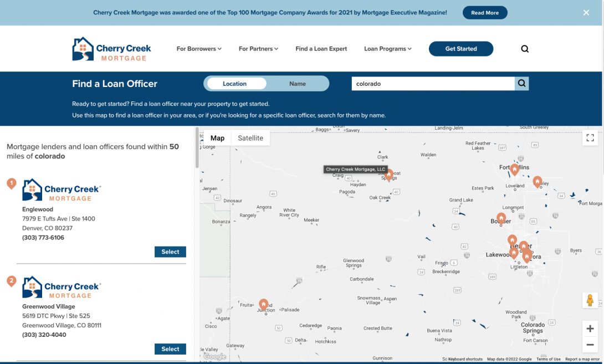Submit the loan officer search magnifier
Viewport: 604px width, 364px height.
[521, 84]
